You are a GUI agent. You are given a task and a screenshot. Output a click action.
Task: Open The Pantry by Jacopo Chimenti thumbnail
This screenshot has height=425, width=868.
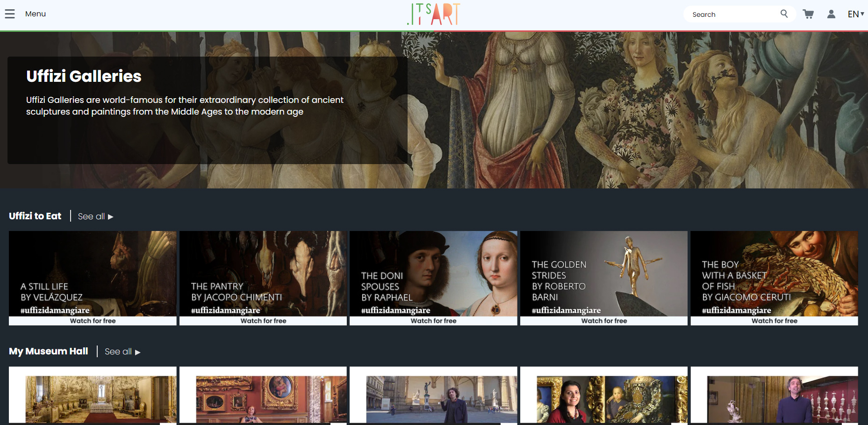263,274
